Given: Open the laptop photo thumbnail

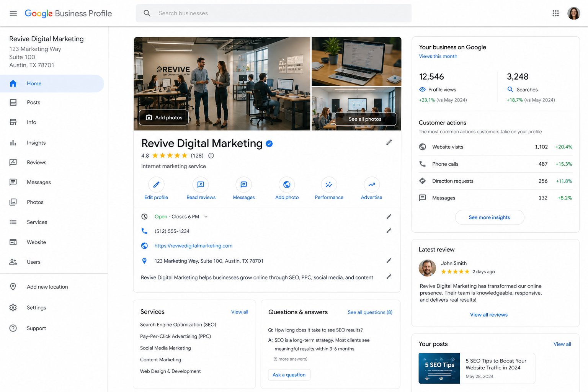Looking at the screenshot, I should click(x=356, y=61).
